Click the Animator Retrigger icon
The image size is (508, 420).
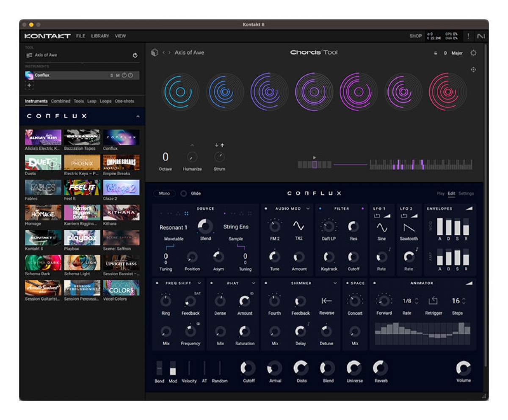pos(433,301)
